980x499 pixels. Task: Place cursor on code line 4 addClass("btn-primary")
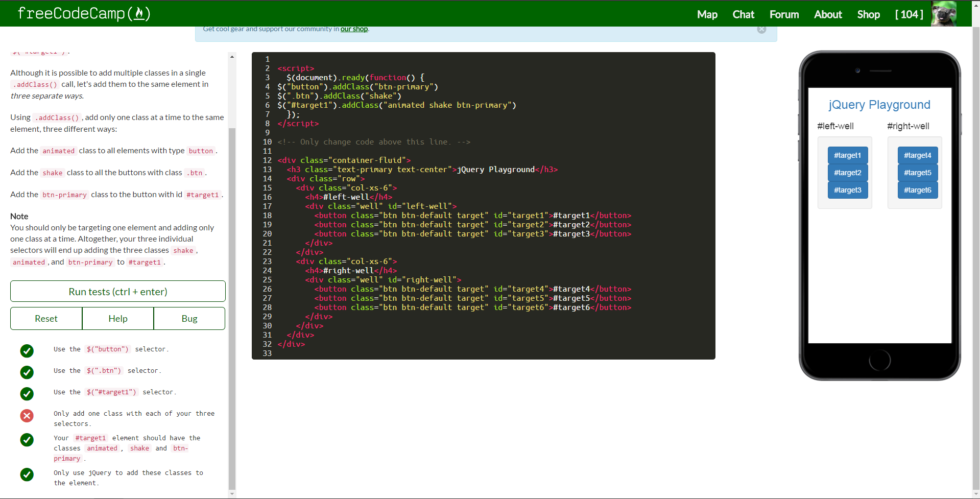357,87
